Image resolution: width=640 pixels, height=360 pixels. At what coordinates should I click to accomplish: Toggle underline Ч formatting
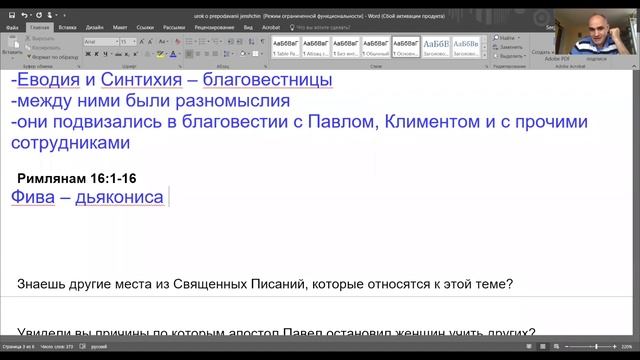pyautogui.click(x=105, y=54)
